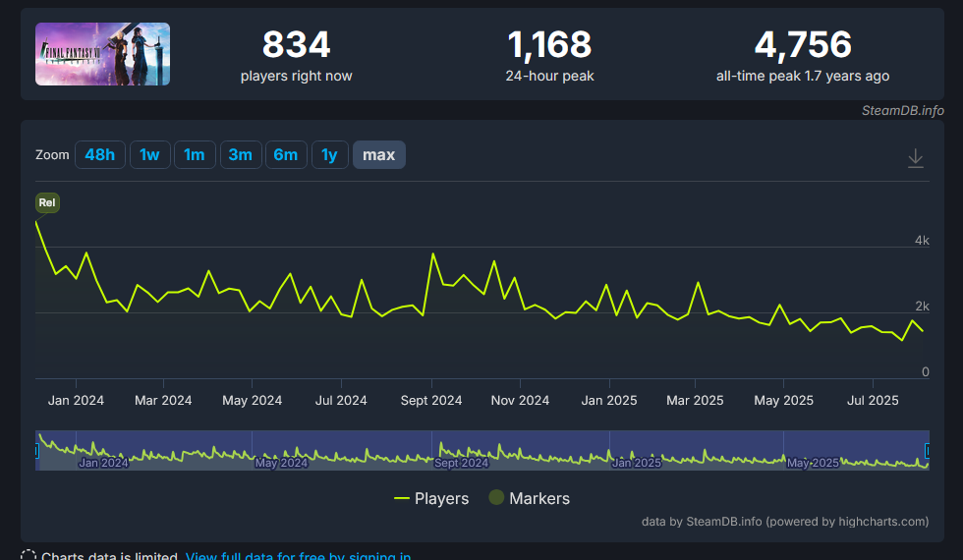Click the 2k y-axis label
The height and width of the screenshot is (560, 963).
pyautogui.click(x=922, y=307)
